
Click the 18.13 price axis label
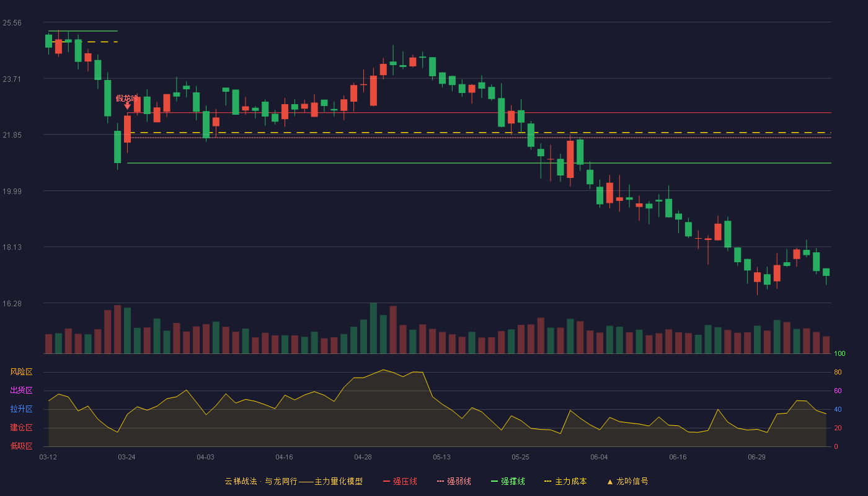(12, 247)
